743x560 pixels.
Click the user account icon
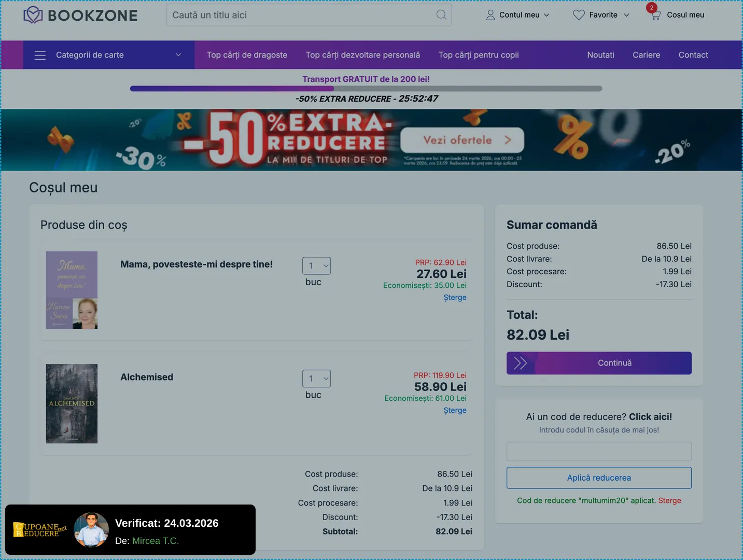pos(490,15)
